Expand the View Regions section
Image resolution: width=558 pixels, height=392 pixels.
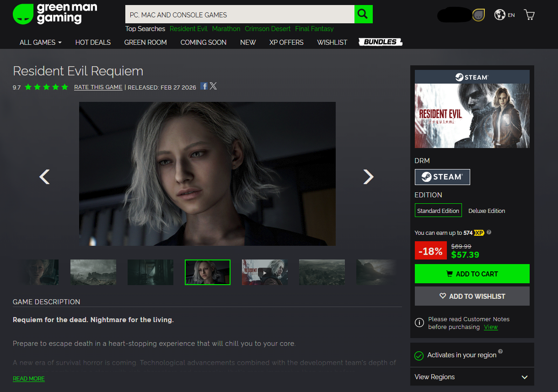[472, 377]
